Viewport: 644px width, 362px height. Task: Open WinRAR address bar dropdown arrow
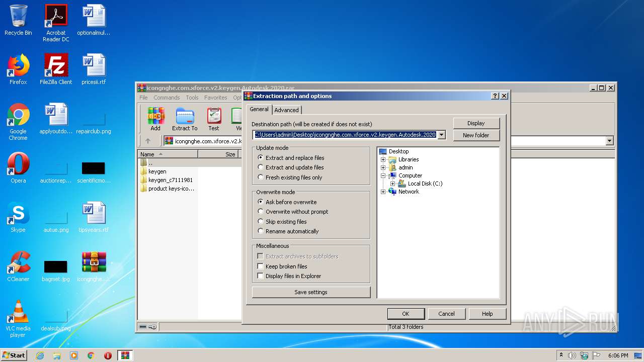(x=610, y=141)
